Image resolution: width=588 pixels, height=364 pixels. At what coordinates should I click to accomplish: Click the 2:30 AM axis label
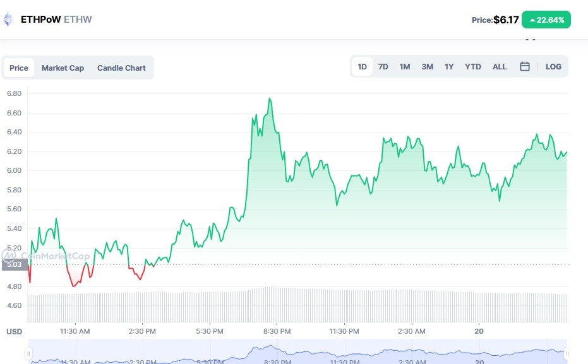[x=412, y=331]
